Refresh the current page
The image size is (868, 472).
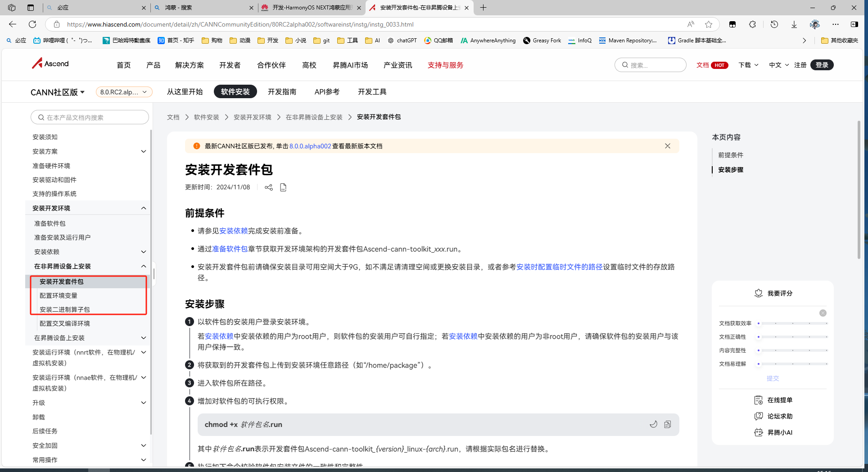click(32, 24)
